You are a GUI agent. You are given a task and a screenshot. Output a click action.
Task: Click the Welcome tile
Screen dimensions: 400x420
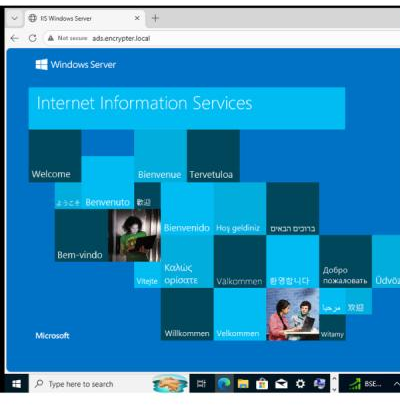pyautogui.click(x=55, y=156)
